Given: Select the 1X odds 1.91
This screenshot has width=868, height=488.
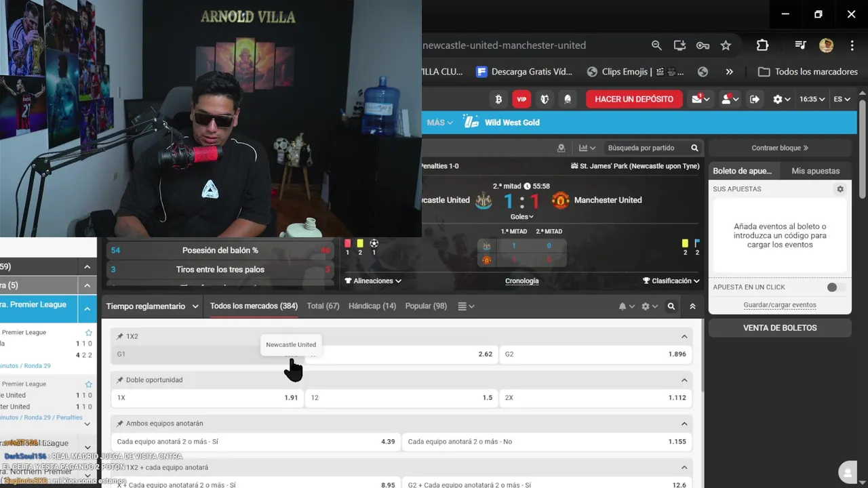Looking at the screenshot, I should click(x=207, y=398).
